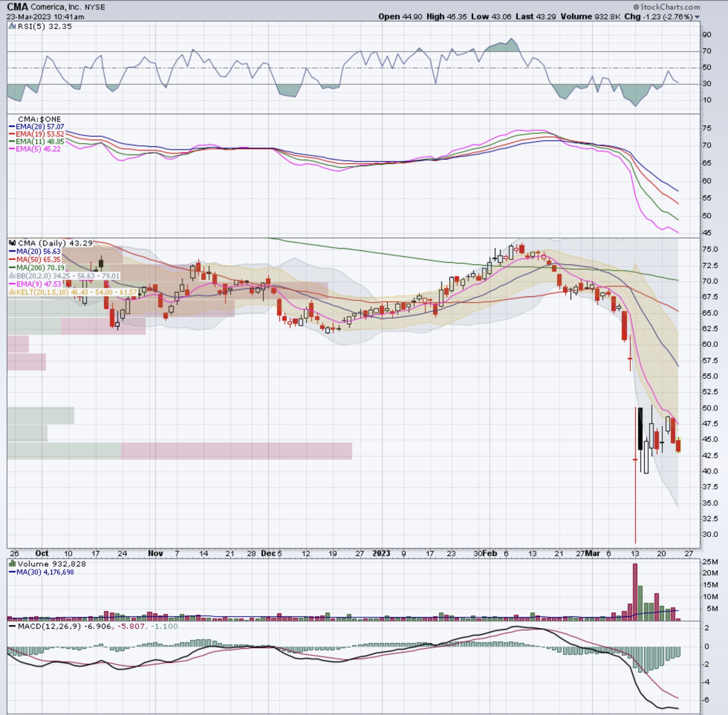
Task: Click the Low 43.06 value
Action: (x=491, y=17)
